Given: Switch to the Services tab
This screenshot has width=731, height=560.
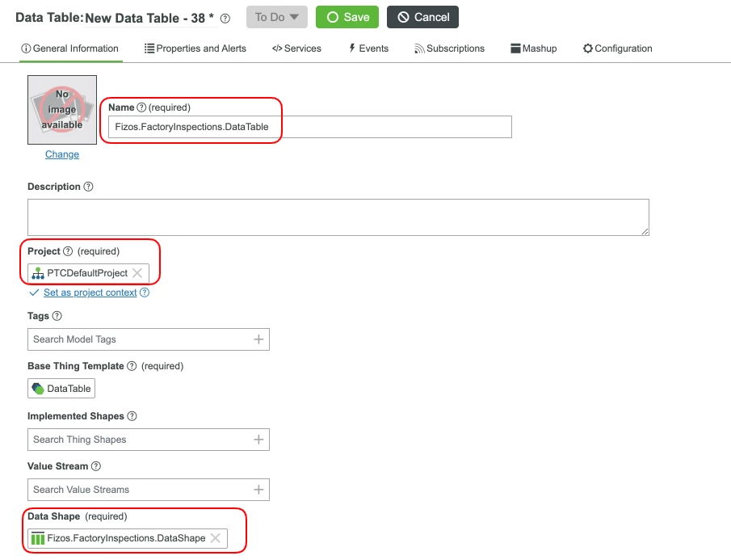Looking at the screenshot, I should 296,48.
